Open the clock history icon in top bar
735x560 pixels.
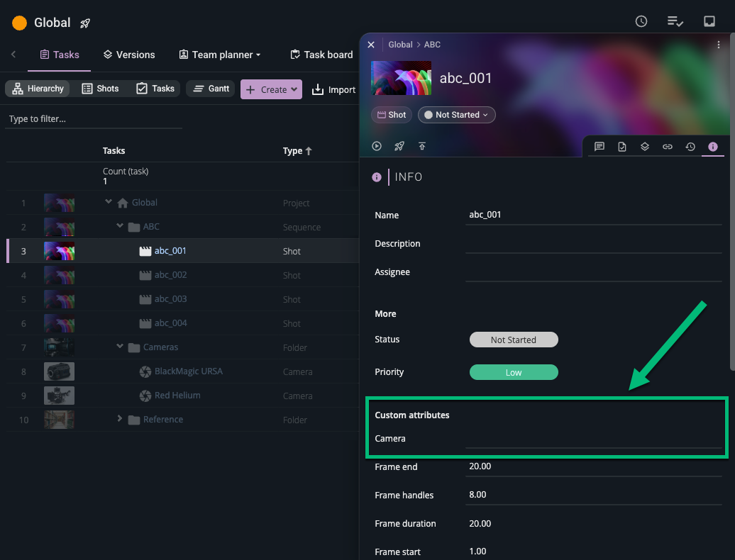(641, 22)
